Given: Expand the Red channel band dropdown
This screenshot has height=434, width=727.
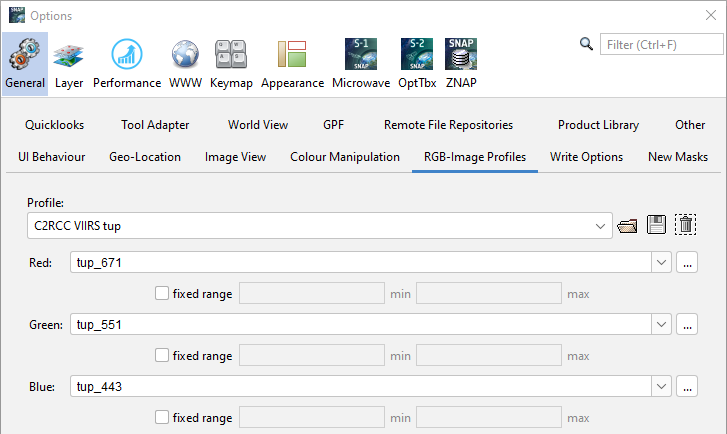Looking at the screenshot, I should click(x=661, y=262).
